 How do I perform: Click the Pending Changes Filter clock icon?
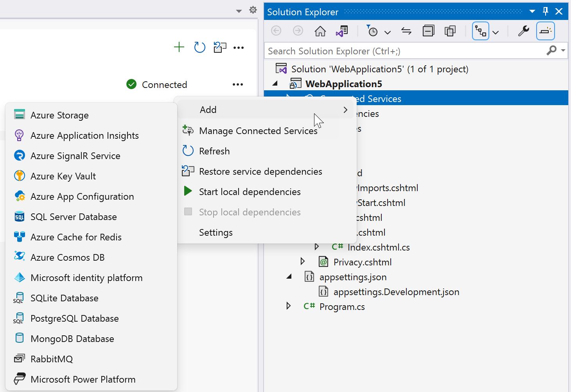point(373,31)
